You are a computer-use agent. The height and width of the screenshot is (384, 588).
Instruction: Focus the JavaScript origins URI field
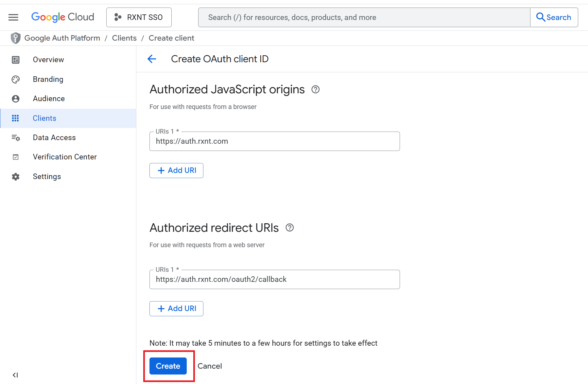coord(274,141)
